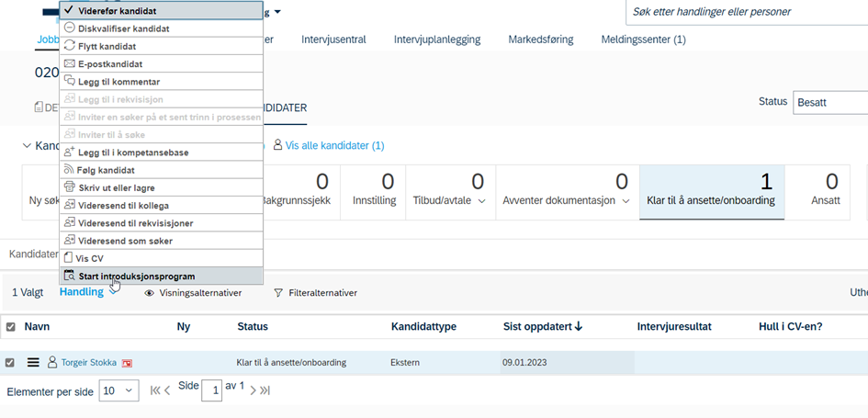Click the speech bubble icon for Legg til kommentar
This screenshot has height=418, width=868.
[x=69, y=81]
